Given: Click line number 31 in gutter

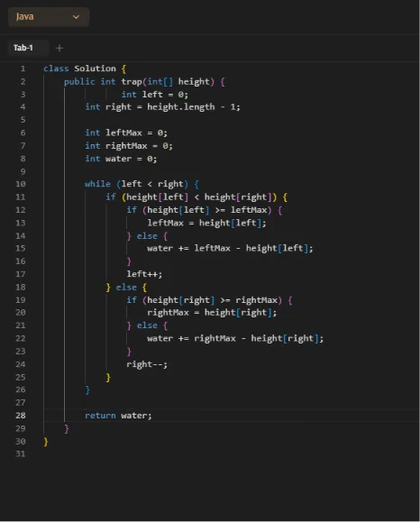Looking at the screenshot, I should [21, 453].
